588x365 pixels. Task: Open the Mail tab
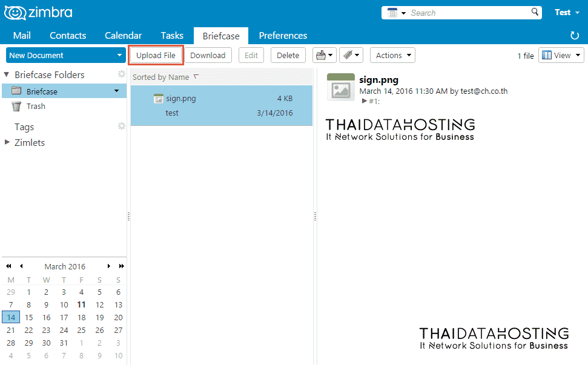(x=22, y=36)
